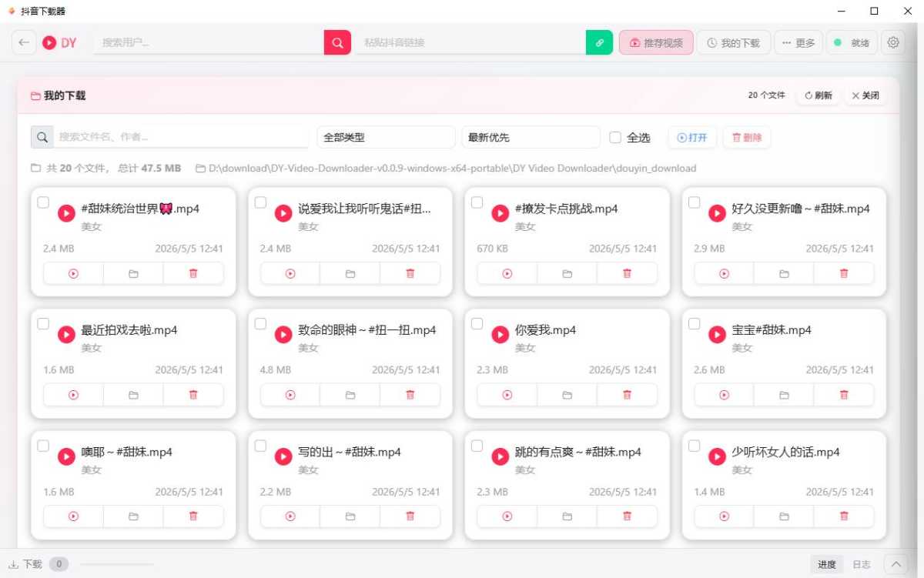The width and height of the screenshot is (924, 578).
Task: Click the file search magnifier icon
Action: click(42, 137)
